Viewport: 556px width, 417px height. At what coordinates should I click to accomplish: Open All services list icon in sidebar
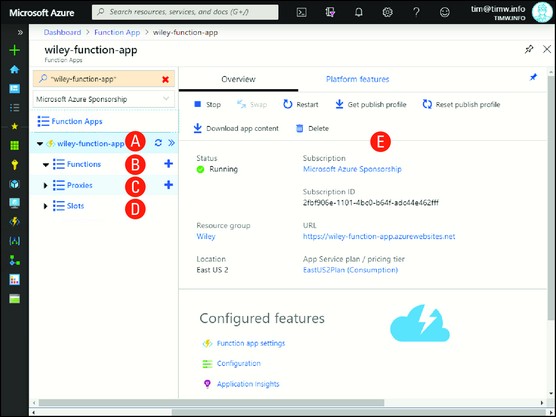click(x=15, y=107)
